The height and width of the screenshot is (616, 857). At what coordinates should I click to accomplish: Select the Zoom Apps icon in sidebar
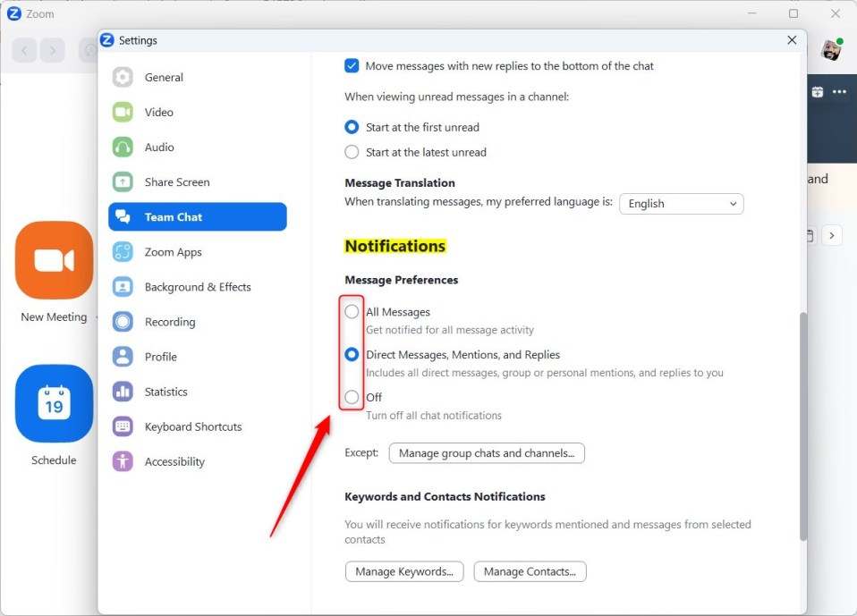[x=123, y=252]
